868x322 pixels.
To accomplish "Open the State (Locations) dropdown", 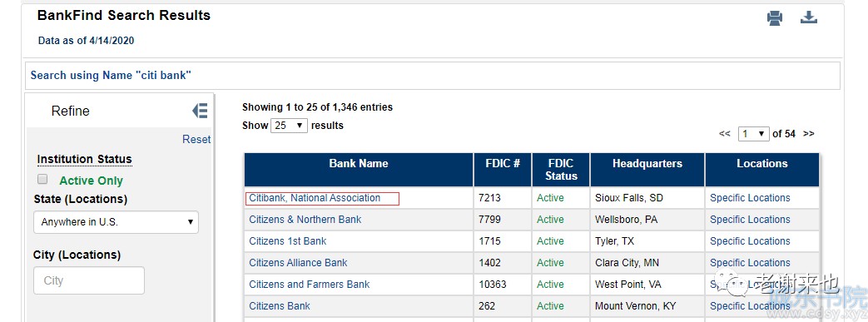I will point(116,222).
